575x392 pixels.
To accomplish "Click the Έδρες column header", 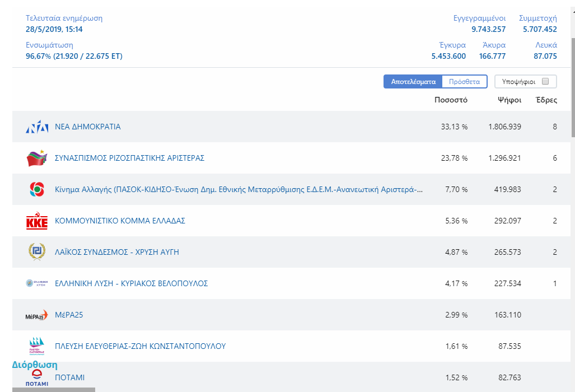I will pos(546,100).
